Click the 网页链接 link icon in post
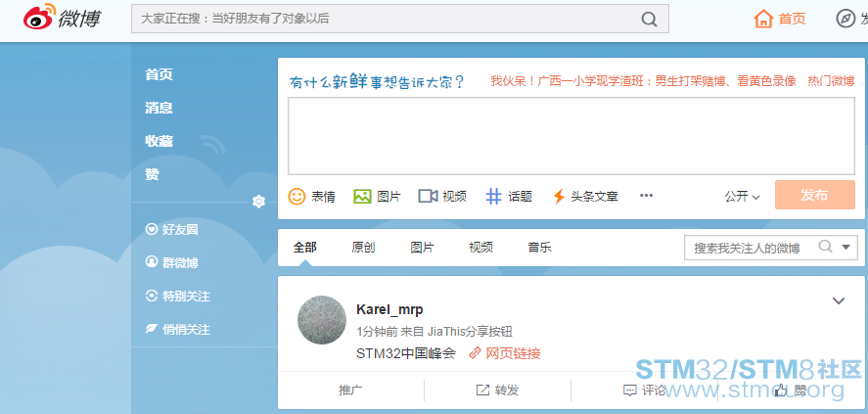This screenshot has height=414, width=868. (475, 353)
